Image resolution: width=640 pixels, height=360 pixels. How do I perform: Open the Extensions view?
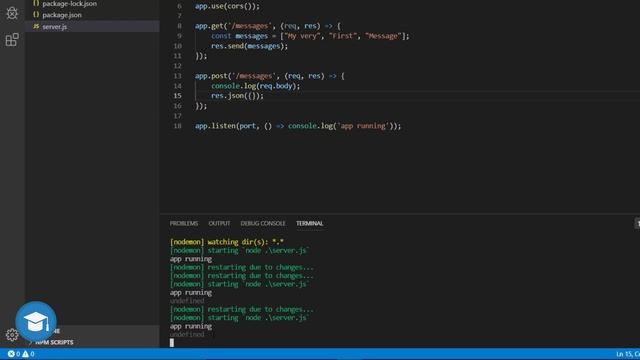(12, 40)
